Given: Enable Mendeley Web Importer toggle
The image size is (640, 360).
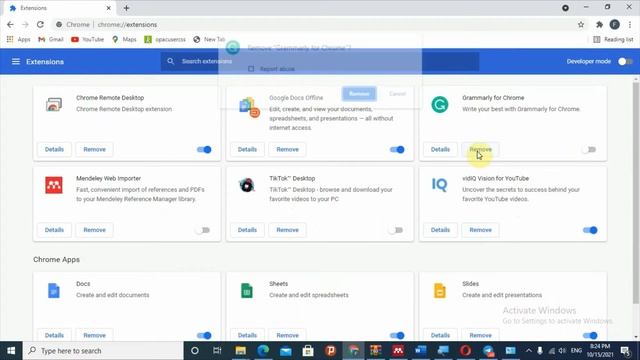Looking at the screenshot, I should tap(203, 230).
